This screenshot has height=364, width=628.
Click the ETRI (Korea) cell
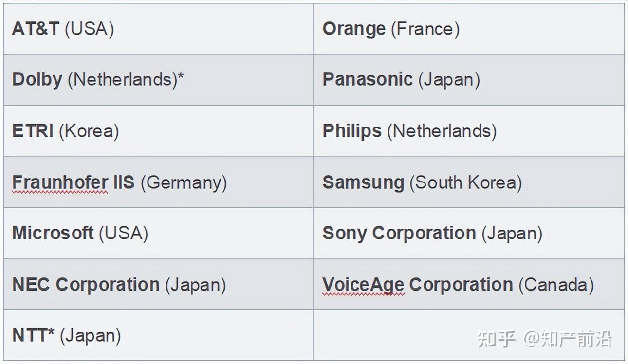click(x=158, y=131)
